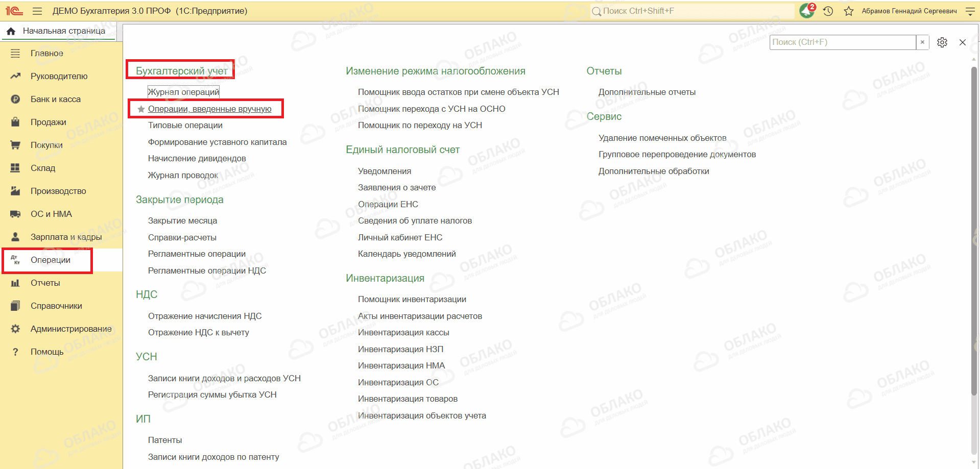Open Отражение НДС к вычету
980x469 pixels.
point(199,332)
